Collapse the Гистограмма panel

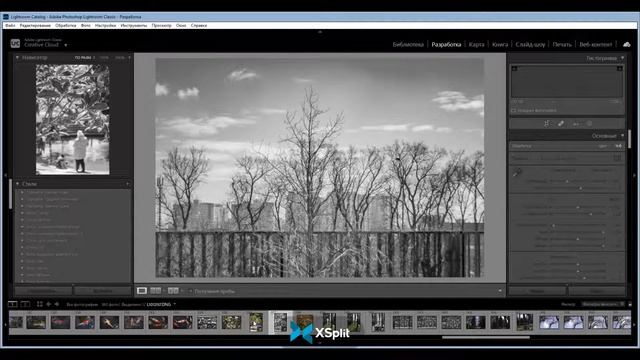pyautogui.click(x=622, y=58)
